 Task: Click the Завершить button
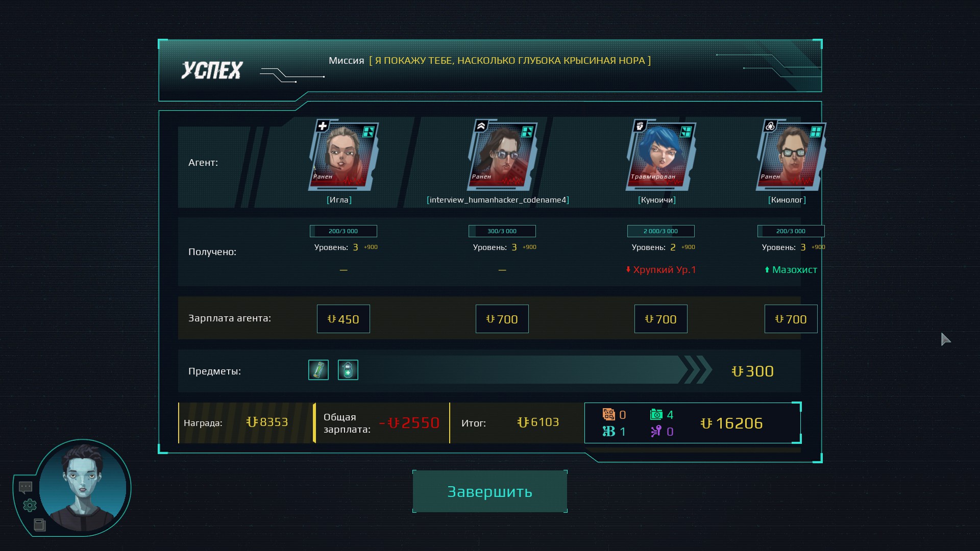click(489, 491)
